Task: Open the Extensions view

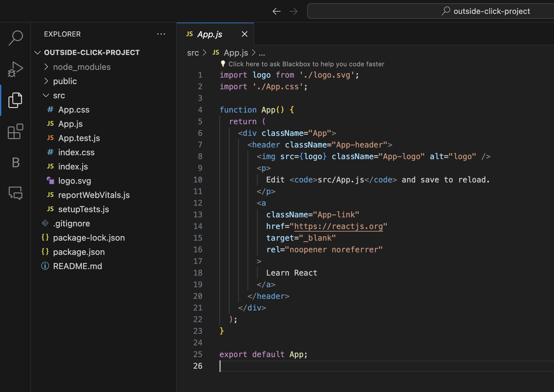Action: pyautogui.click(x=15, y=131)
